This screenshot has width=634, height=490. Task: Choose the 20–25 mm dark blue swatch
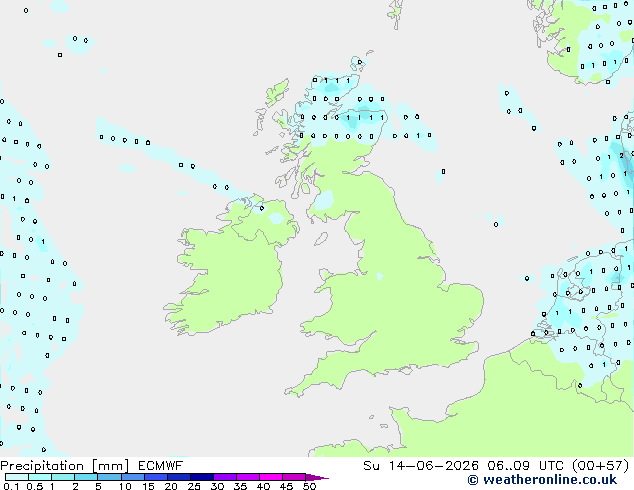click(179, 477)
